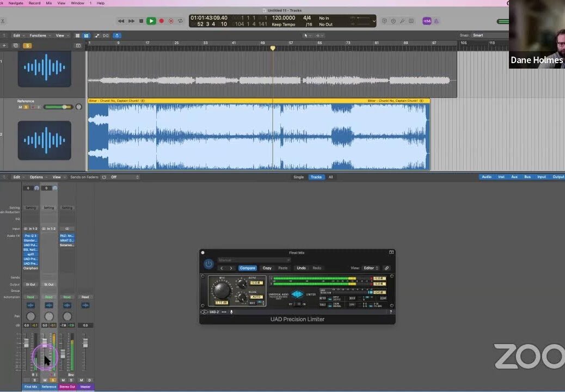Screen dimensions: 565x392
Task: Click the plugin window link icon
Action: point(386,268)
